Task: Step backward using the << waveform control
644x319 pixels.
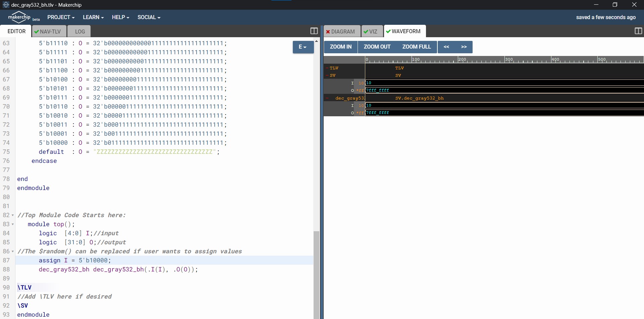Action: pyautogui.click(x=446, y=47)
